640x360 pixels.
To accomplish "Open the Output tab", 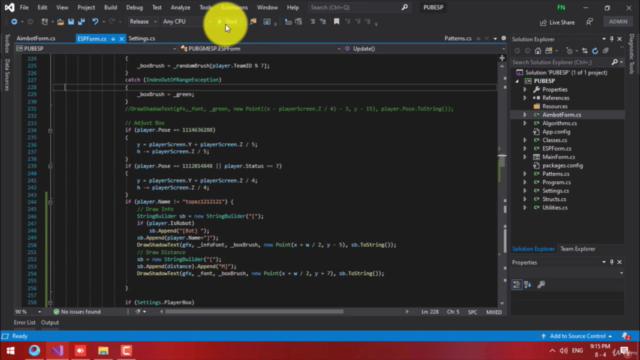I will [50, 322].
